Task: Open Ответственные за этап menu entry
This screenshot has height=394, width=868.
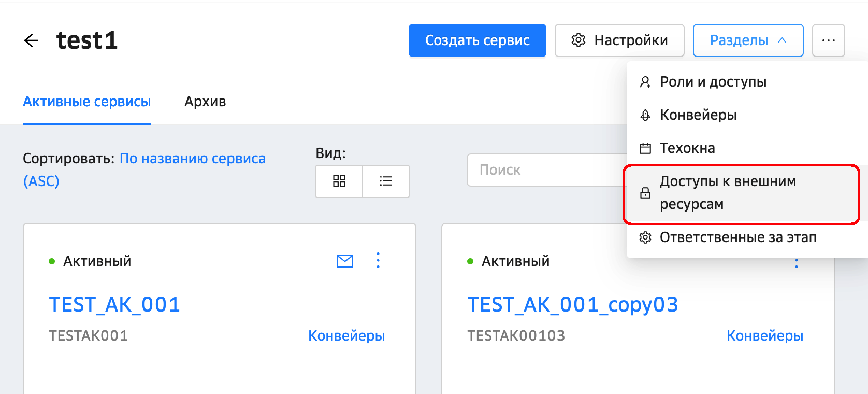Action: tap(737, 237)
